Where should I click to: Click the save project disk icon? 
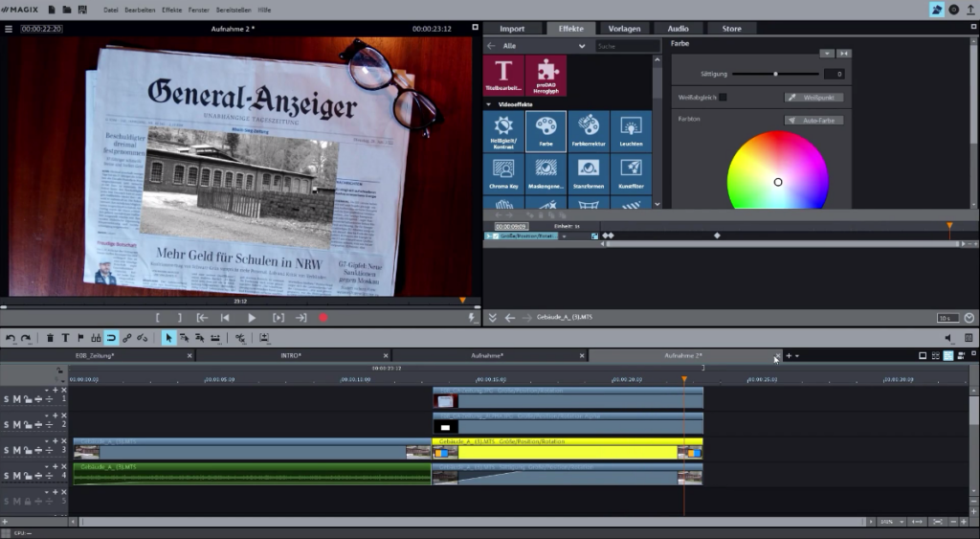[82, 10]
